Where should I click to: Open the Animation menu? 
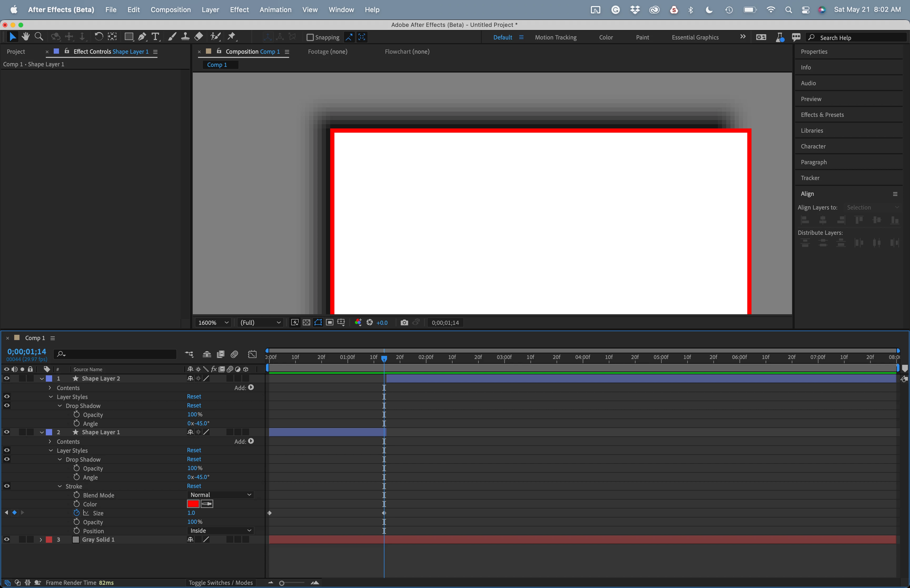[275, 9]
